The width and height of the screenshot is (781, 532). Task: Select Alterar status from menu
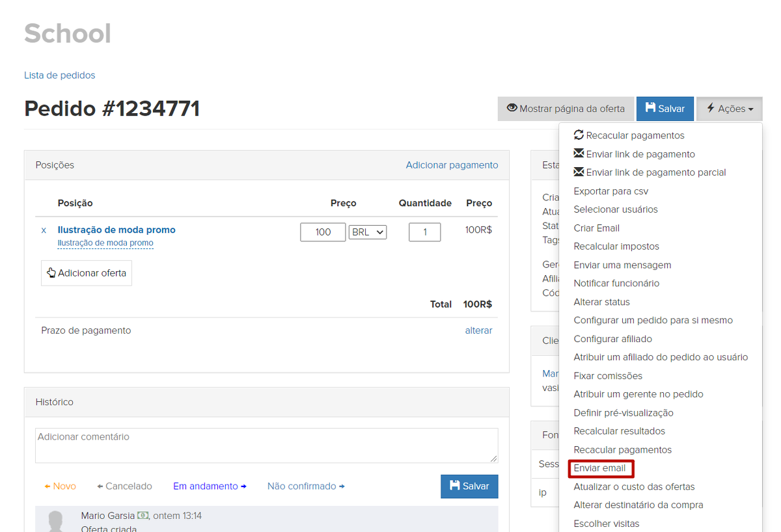(x=601, y=302)
